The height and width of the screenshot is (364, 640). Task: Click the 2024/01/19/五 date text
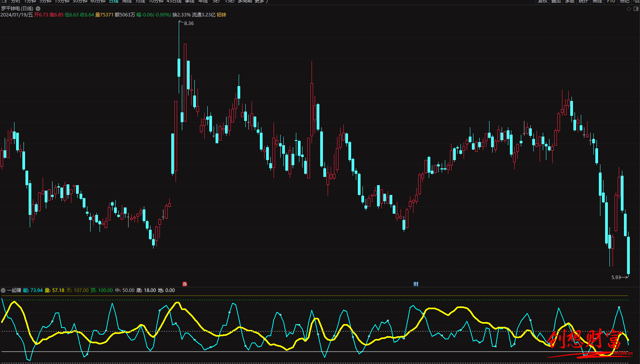(16, 15)
